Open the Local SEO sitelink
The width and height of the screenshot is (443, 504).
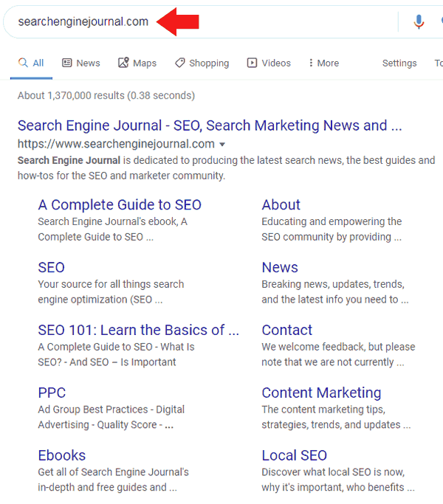(295, 455)
